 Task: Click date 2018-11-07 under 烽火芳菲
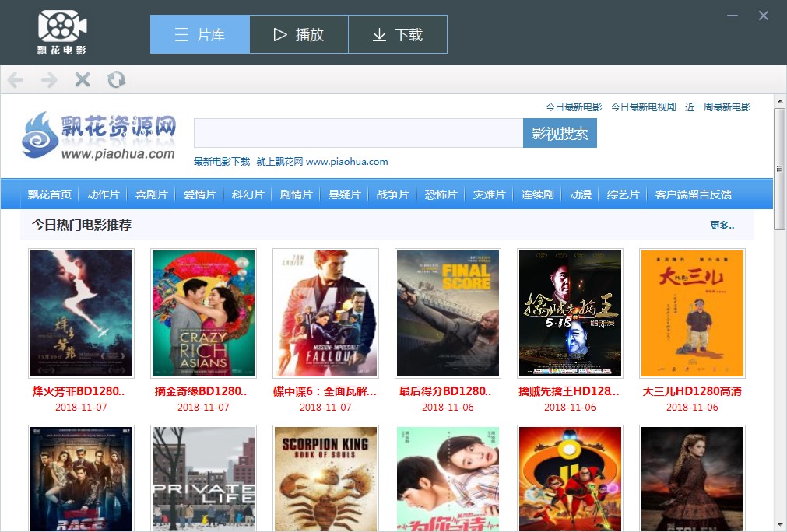coord(81,407)
